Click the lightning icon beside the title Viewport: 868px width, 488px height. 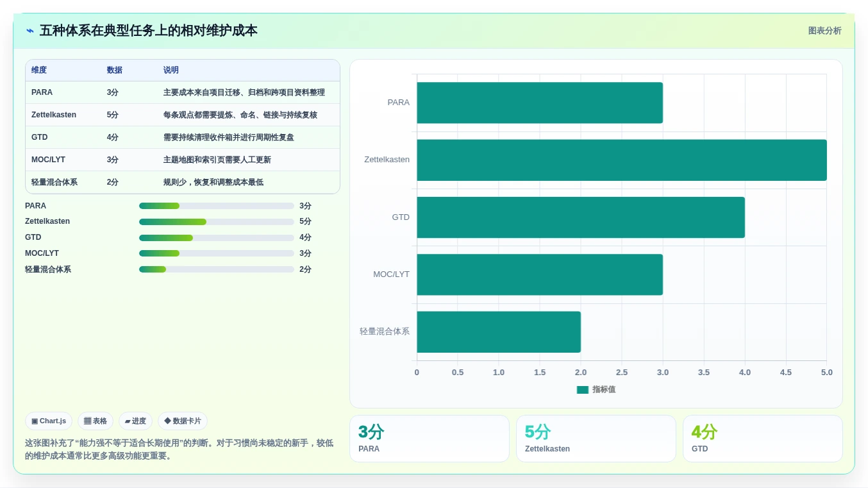[x=30, y=31]
